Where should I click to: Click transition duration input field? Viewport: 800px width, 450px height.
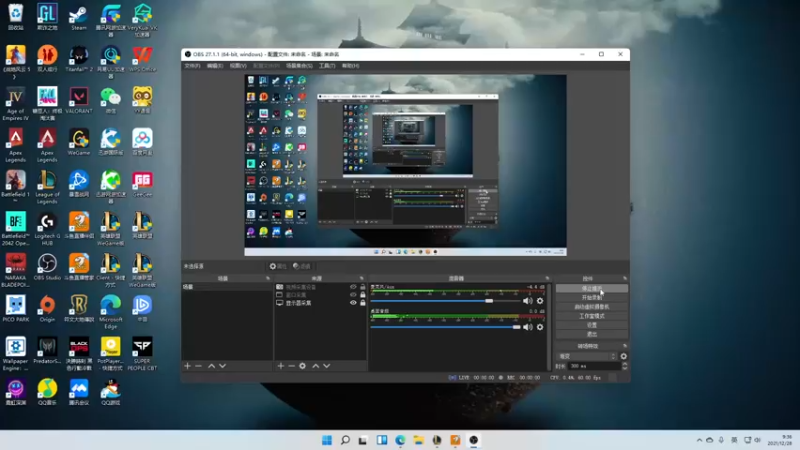(593, 366)
